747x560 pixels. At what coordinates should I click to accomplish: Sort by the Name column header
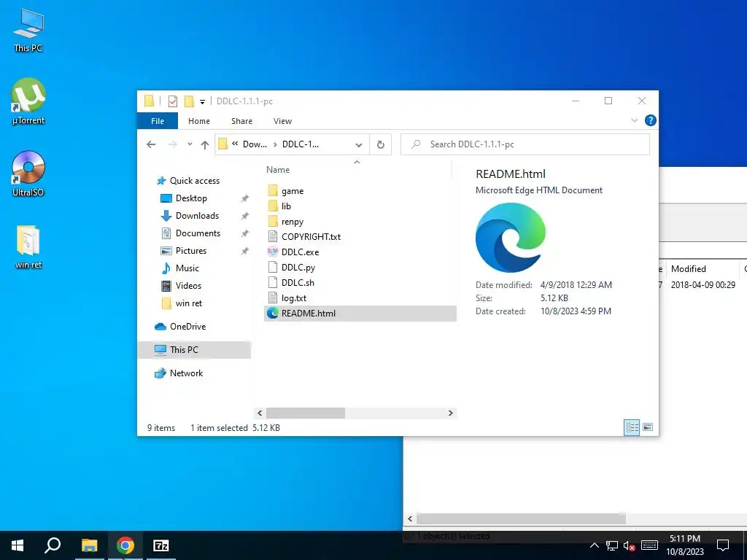coord(278,170)
